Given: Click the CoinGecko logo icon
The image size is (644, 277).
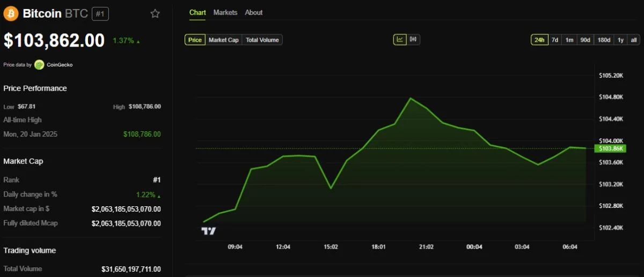Looking at the screenshot, I should [x=39, y=65].
